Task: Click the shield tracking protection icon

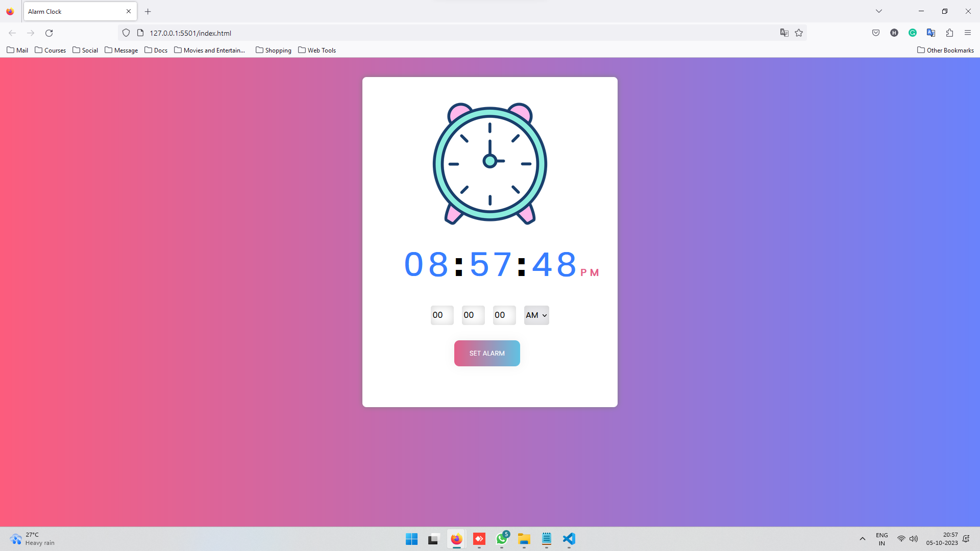Action: click(126, 33)
